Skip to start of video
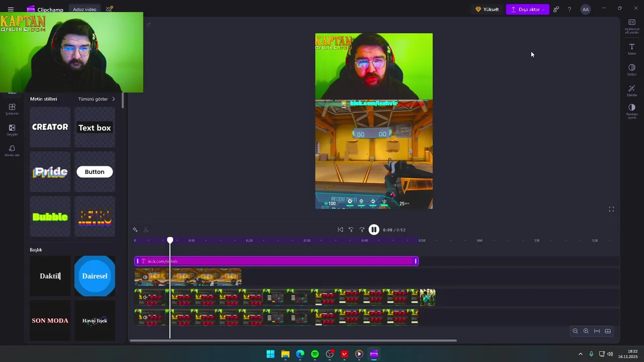 (340, 230)
